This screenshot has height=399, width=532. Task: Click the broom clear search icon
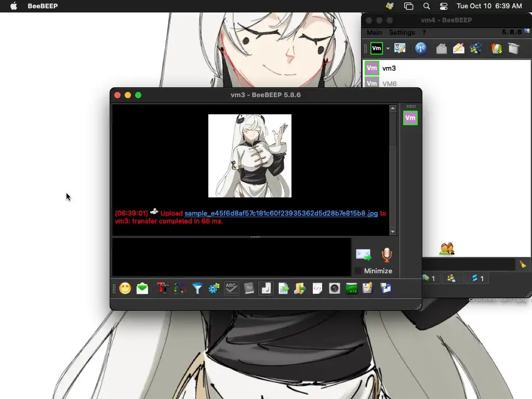pos(523,264)
